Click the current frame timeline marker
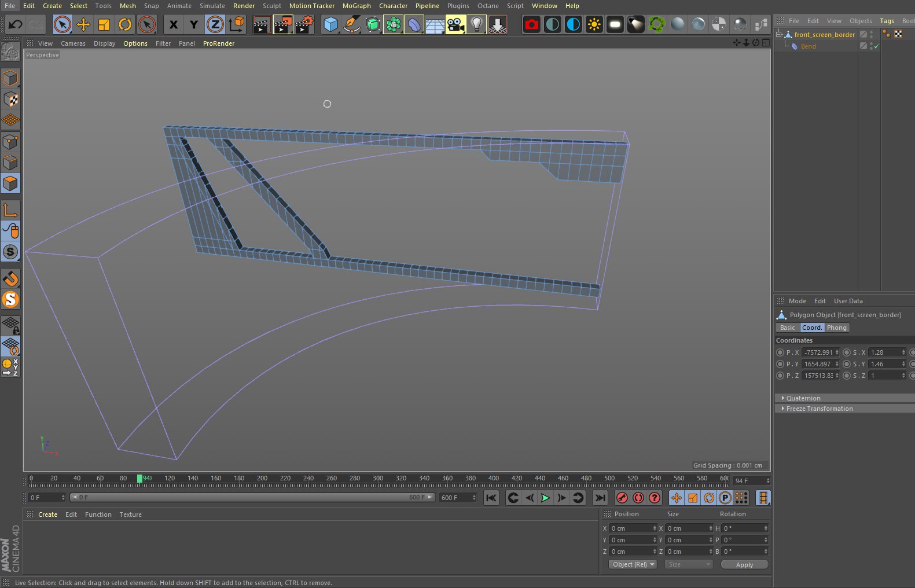 pos(139,479)
